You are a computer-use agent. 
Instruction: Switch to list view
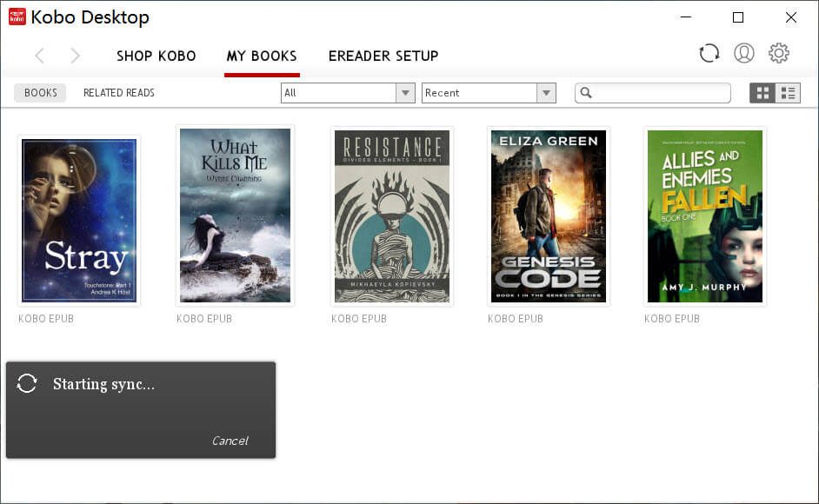(x=788, y=93)
